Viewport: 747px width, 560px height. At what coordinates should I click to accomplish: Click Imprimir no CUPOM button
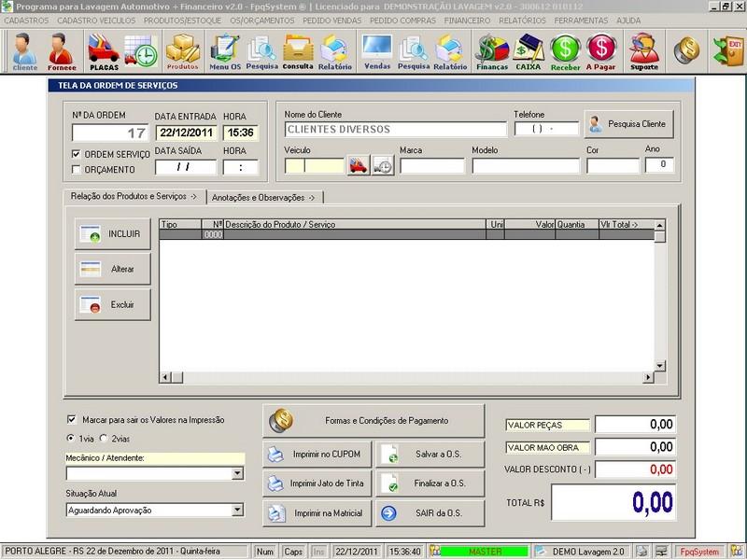317,455
